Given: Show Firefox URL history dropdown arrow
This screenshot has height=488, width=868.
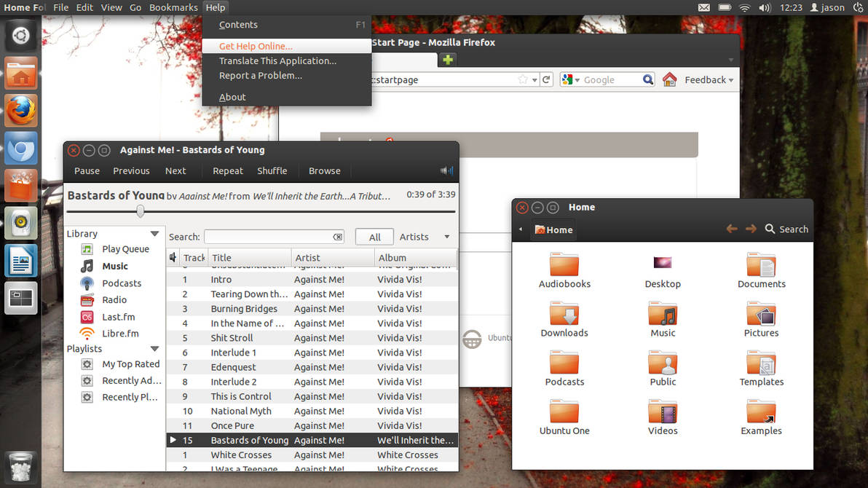Looking at the screenshot, I should 534,80.
